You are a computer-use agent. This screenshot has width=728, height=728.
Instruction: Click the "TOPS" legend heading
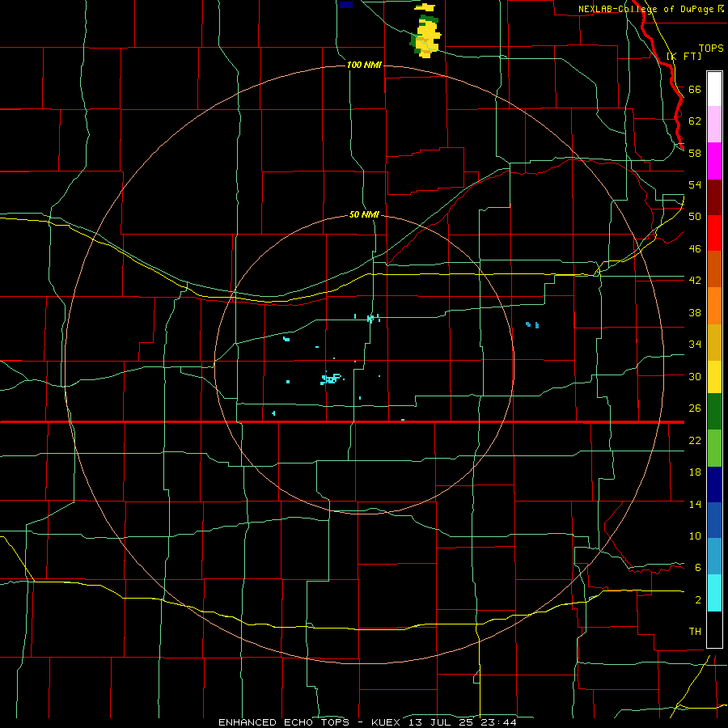(711, 49)
